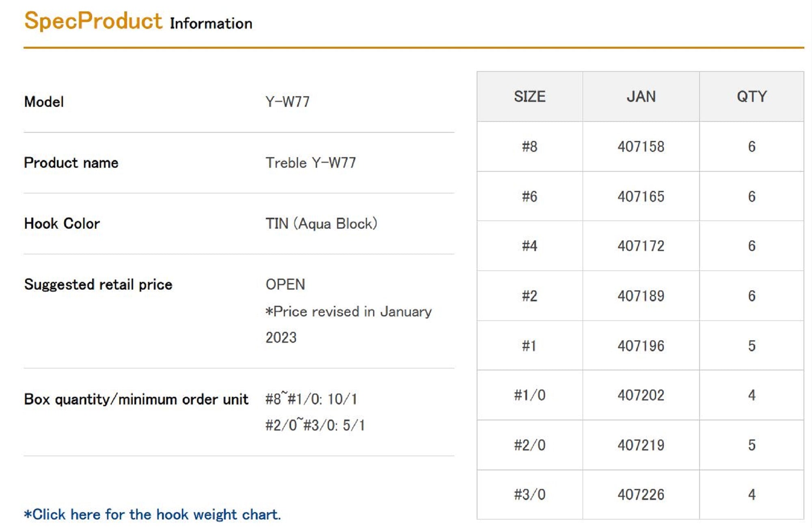
Task: Open the hook weight chart link
Action: [x=153, y=514]
